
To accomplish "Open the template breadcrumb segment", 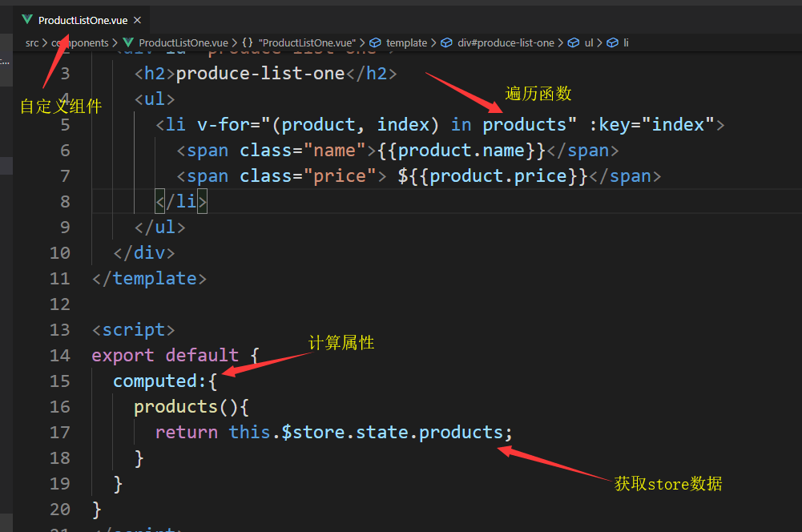I will (x=406, y=42).
